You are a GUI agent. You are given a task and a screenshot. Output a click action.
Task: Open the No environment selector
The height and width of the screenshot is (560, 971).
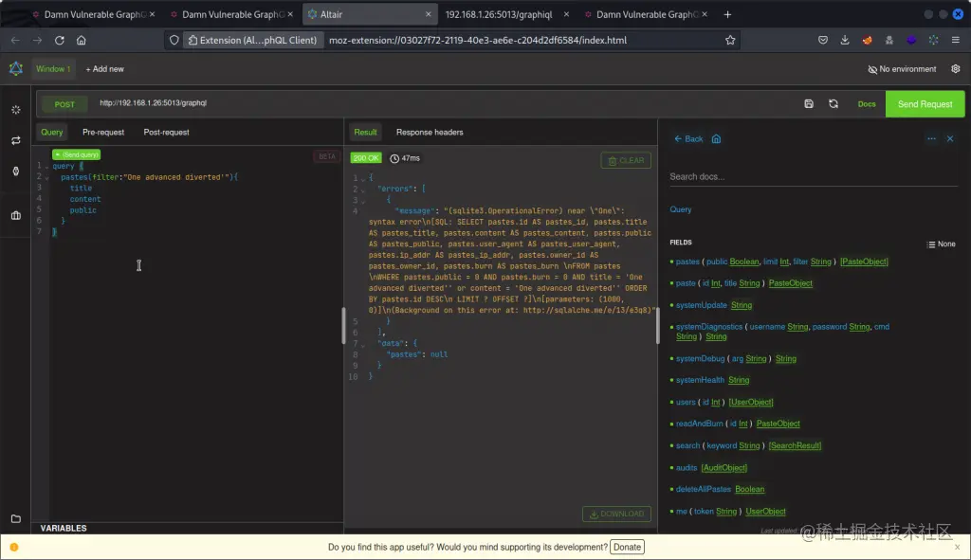pos(903,69)
